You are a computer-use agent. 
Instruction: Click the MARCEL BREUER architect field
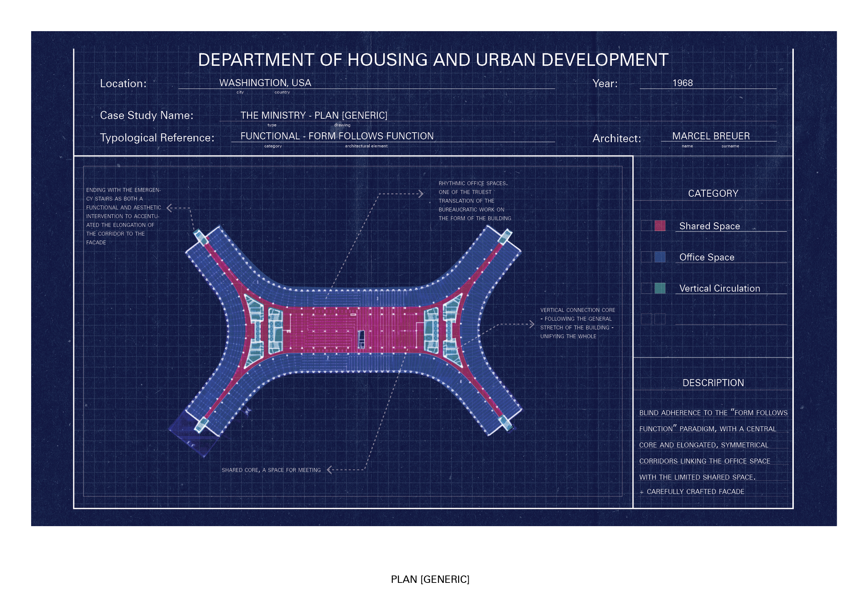click(x=711, y=136)
